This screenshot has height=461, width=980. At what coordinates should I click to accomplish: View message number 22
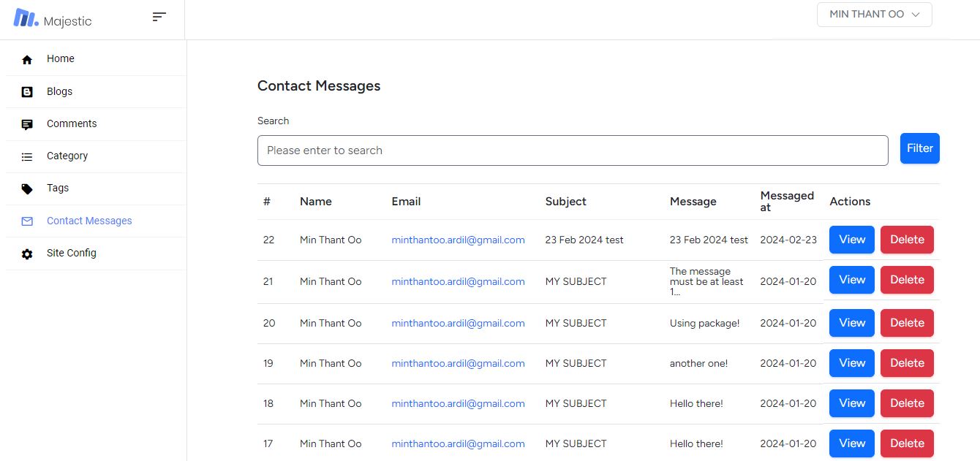coord(851,240)
